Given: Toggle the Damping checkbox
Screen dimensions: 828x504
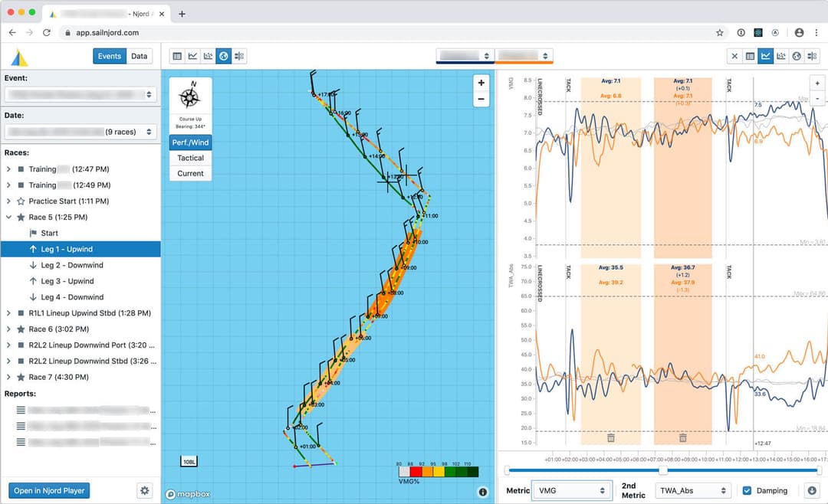Looking at the screenshot, I should coord(747,490).
